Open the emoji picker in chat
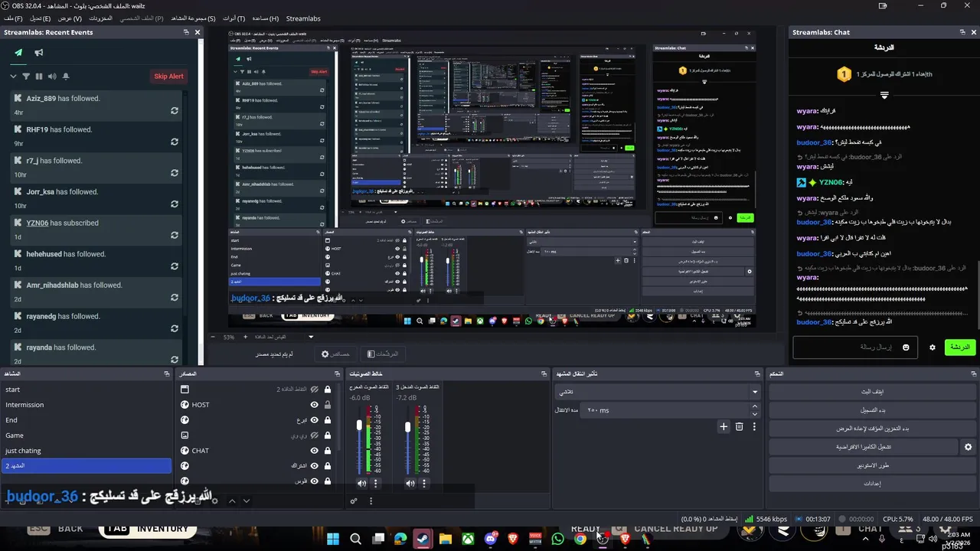The image size is (980, 551). click(x=906, y=347)
